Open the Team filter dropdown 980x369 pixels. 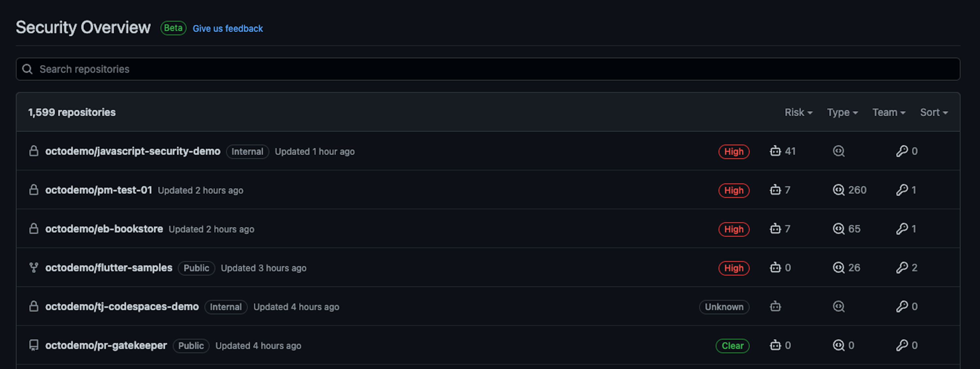889,113
